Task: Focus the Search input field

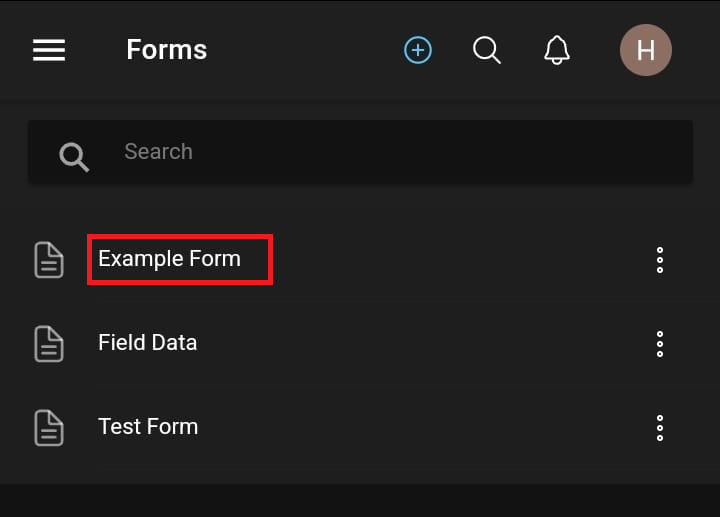Action: coord(400,152)
